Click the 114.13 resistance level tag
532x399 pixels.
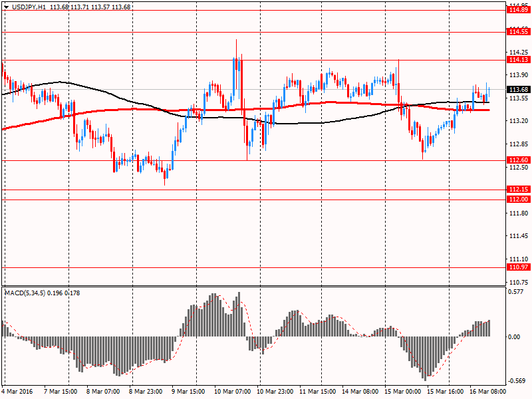tap(518, 60)
